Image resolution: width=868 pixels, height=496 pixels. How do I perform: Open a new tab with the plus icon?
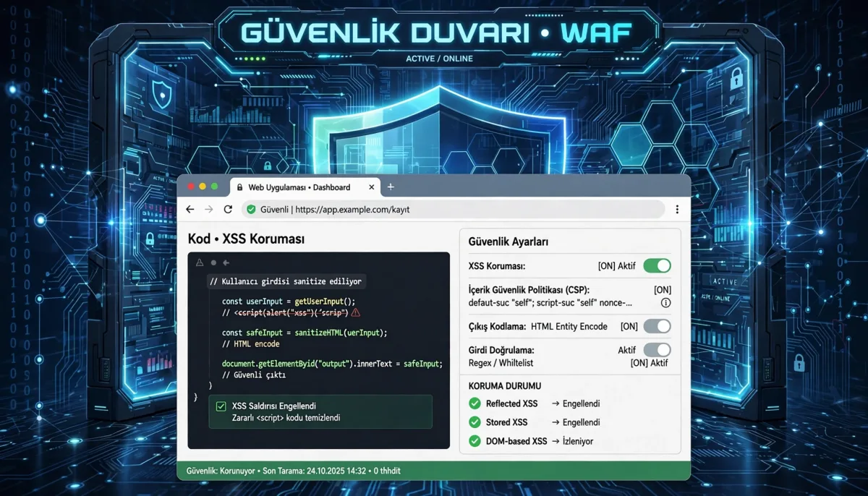click(x=391, y=187)
